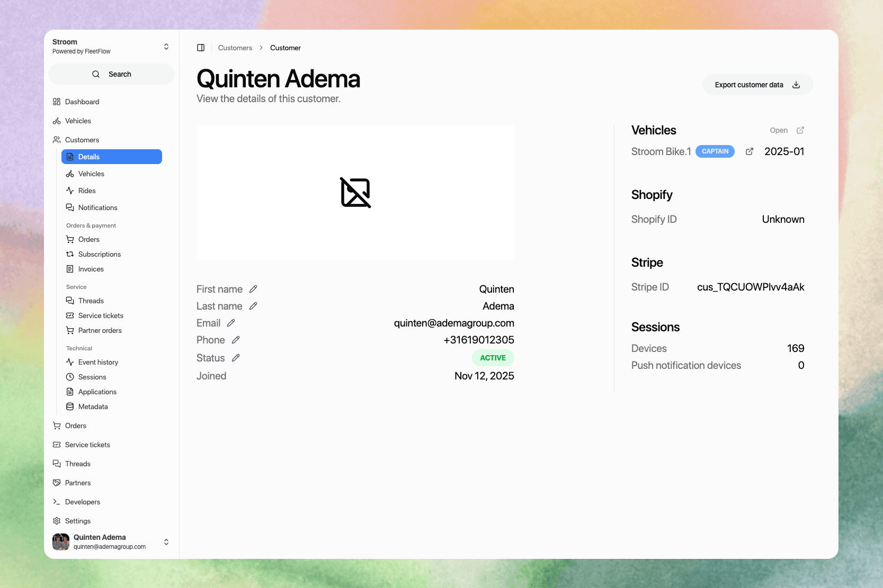Viewport: 883px width, 588px height.
Task: Collapse the sidebar with the panel icon
Action: (x=201, y=48)
